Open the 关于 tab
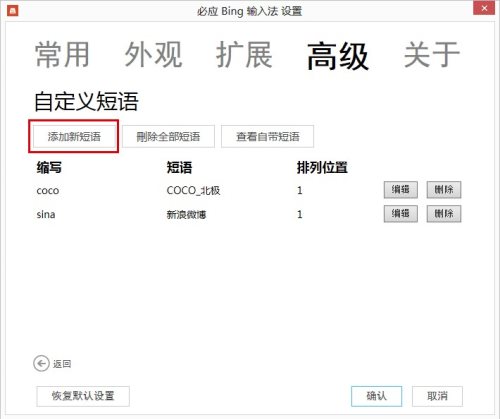The image size is (500, 419). click(x=432, y=55)
